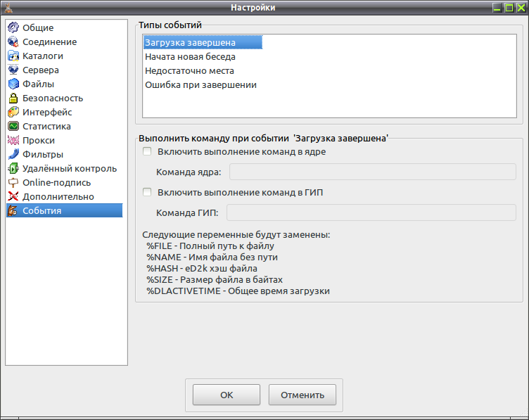Select event Ошибка при завершении
The image size is (529, 420).
tap(200, 85)
